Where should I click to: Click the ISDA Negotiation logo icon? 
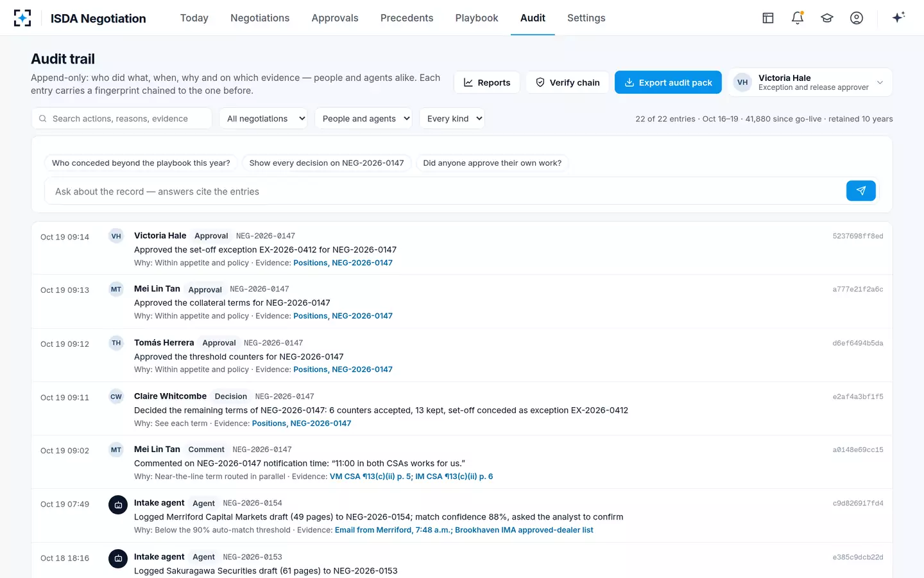point(22,18)
